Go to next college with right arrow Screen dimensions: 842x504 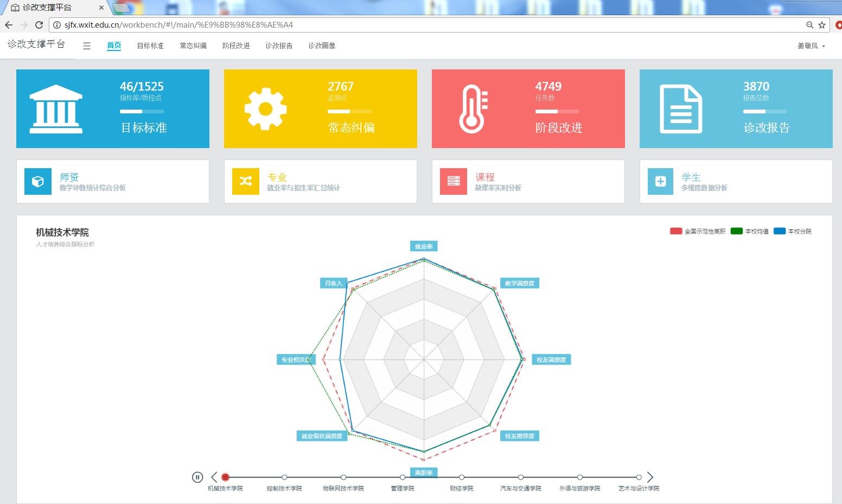click(650, 477)
